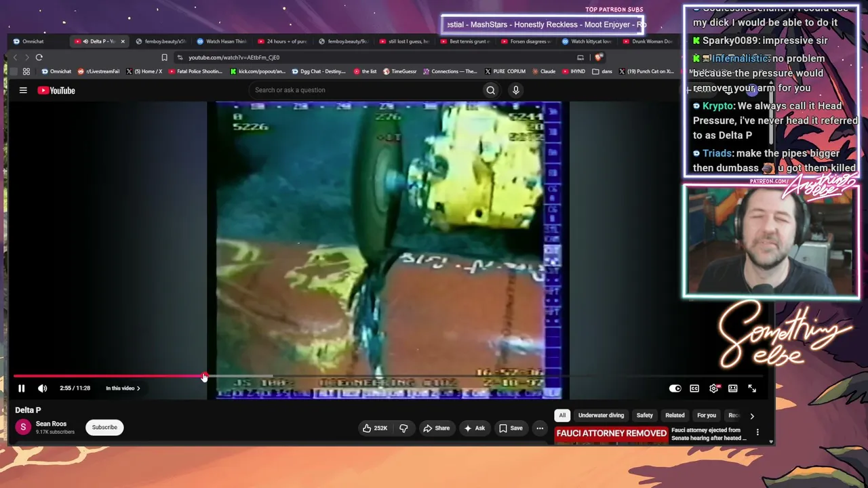Switch to 'Best tennis grunt' tab
The height and width of the screenshot is (488, 868).
[466, 41]
